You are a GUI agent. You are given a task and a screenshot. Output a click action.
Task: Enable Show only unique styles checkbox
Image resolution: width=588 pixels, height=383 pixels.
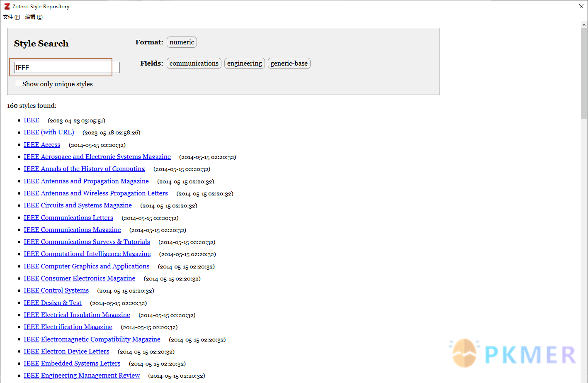click(x=18, y=84)
